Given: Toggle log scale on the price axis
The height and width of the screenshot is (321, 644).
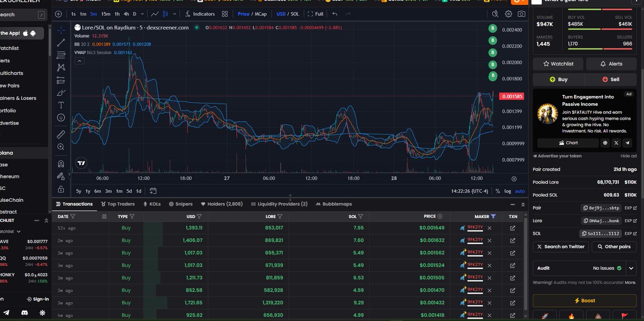Looking at the screenshot, I should (x=508, y=191).
